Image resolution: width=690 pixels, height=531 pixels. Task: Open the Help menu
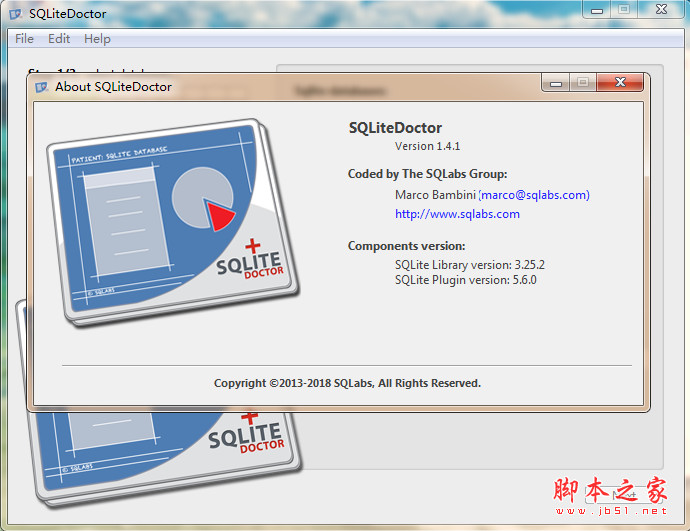pos(97,39)
